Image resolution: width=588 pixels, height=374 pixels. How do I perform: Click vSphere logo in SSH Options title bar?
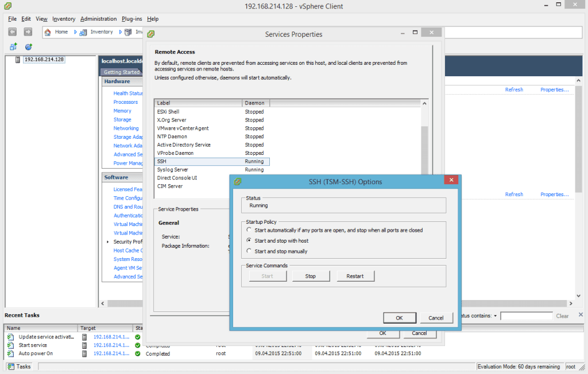(237, 182)
